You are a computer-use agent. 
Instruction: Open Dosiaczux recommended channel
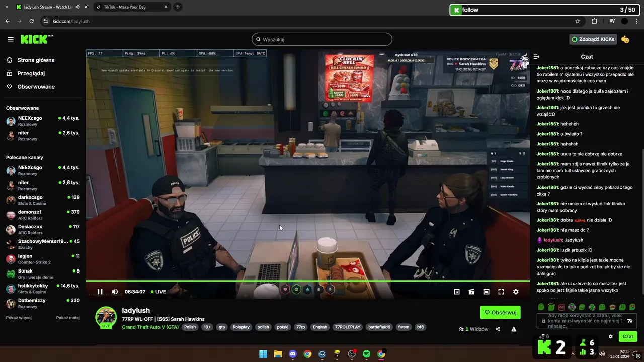coord(43,229)
